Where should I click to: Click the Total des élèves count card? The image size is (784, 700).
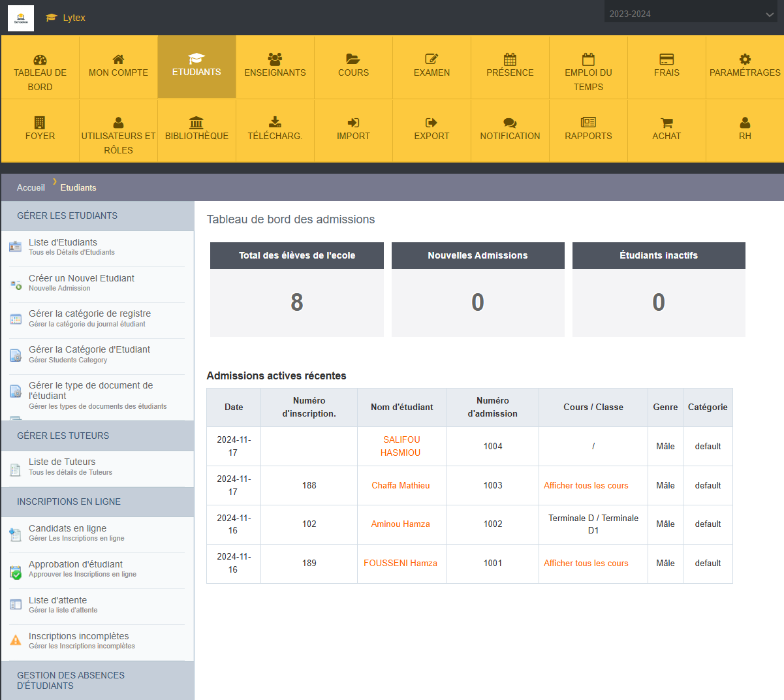pos(296,302)
